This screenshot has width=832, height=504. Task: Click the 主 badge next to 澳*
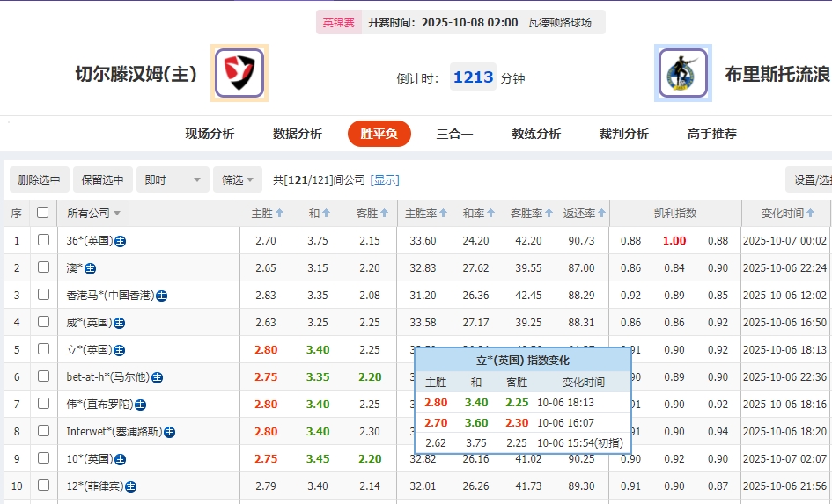click(x=90, y=268)
